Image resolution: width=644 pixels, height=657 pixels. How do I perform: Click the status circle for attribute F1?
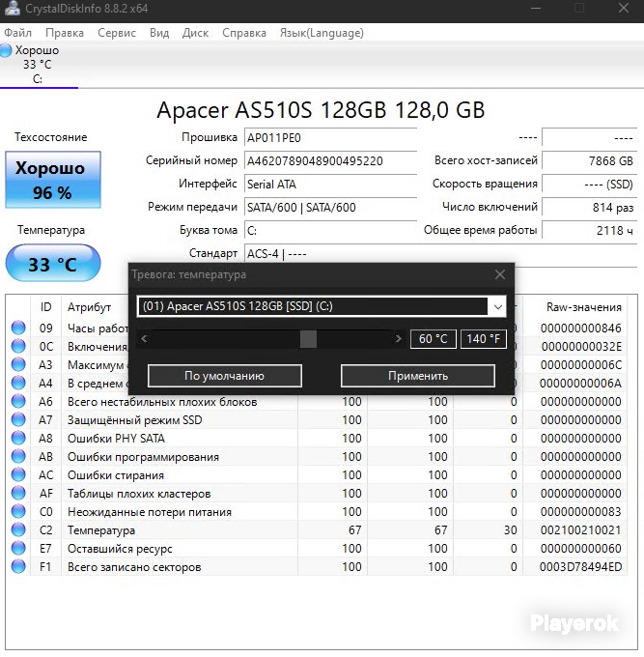[18, 566]
